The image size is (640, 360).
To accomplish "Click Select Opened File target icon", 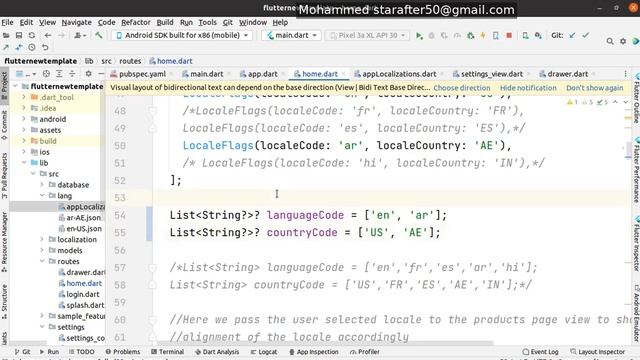I will pyautogui.click(x=46, y=74).
